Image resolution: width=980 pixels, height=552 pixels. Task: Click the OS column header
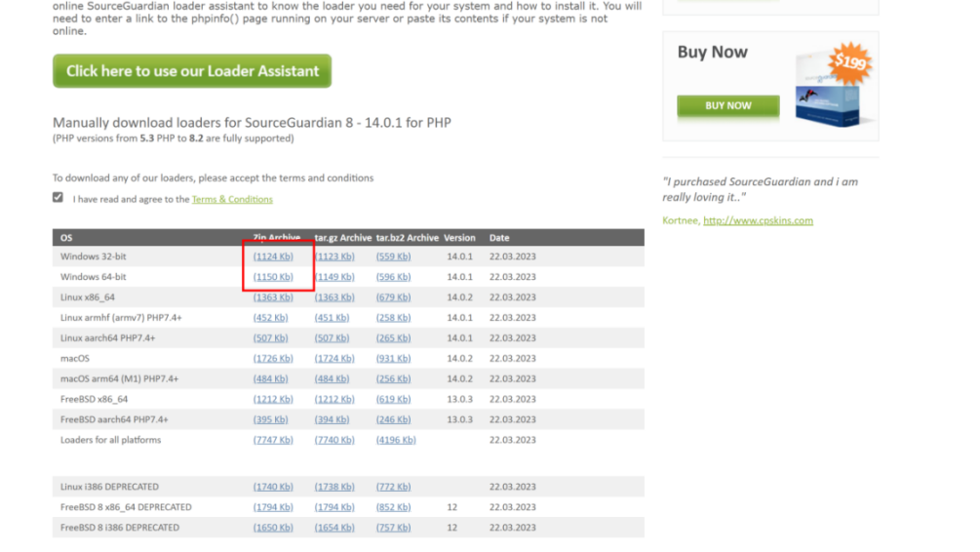66,238
